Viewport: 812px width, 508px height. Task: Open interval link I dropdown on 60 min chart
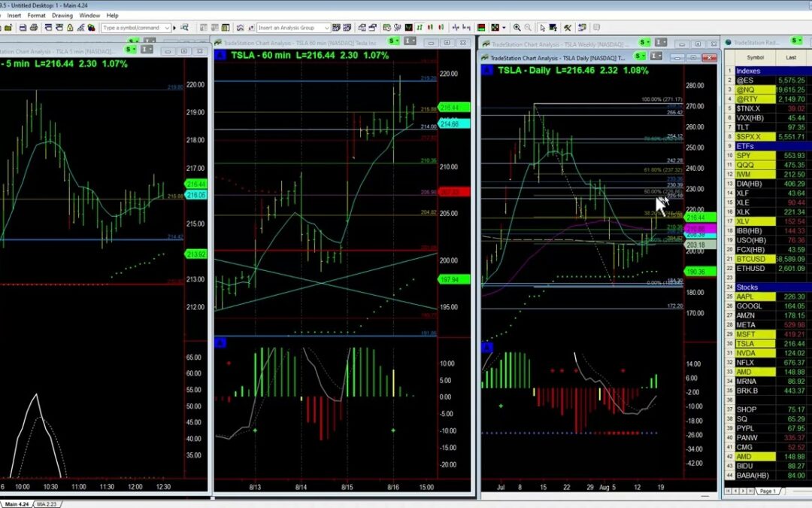[x=410, y=41]
